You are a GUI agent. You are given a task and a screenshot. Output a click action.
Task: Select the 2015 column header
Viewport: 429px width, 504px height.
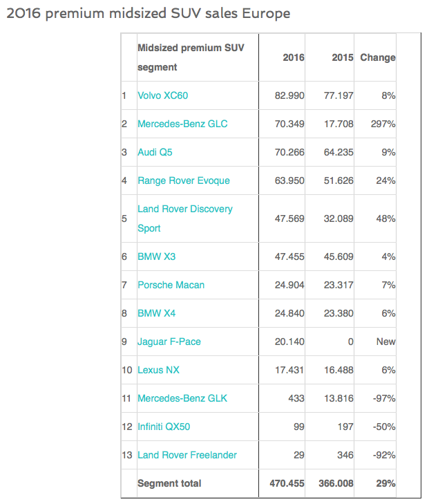[x=343, y=57]
